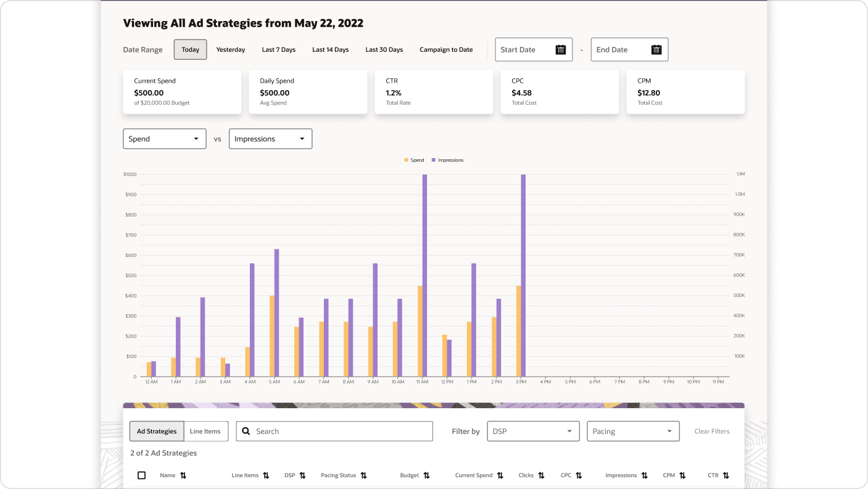Viewport: 868px width, 489px height.
Task: Open the Start Date calendar icon
Action: (x=560, y=50)
